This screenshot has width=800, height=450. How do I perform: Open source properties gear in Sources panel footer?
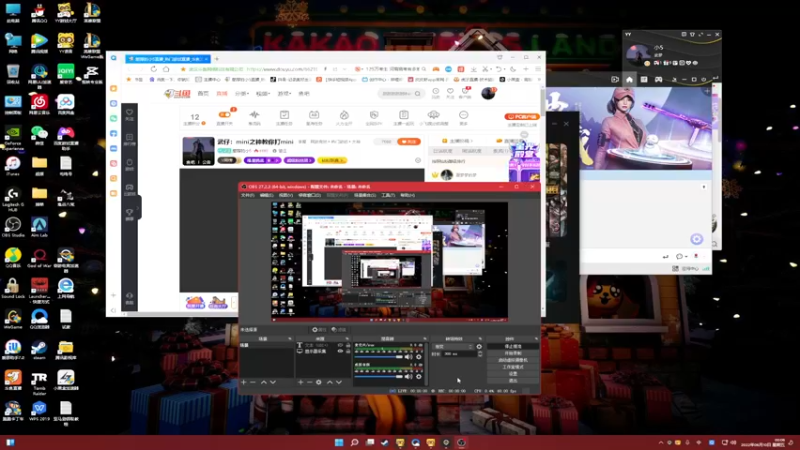319,382
